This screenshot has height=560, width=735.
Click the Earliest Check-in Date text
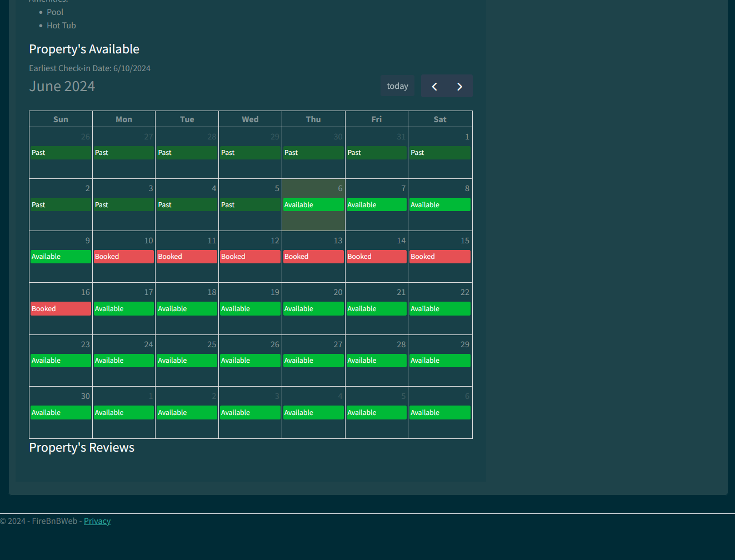coord(90,68)
